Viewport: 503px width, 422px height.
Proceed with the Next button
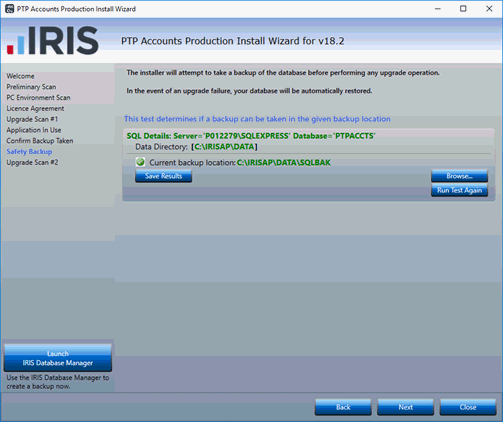405,407
